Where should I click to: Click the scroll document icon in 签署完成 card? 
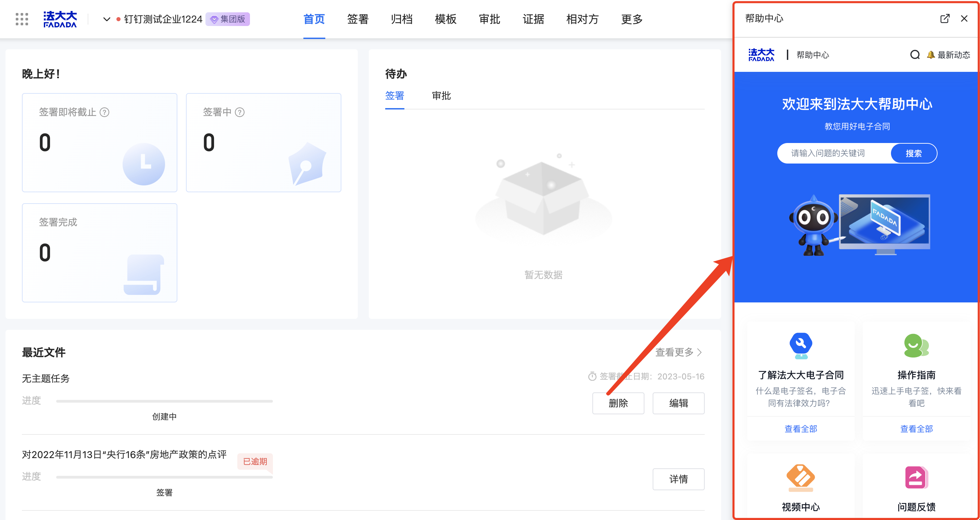pyautogui.click(x=144, y=274)
